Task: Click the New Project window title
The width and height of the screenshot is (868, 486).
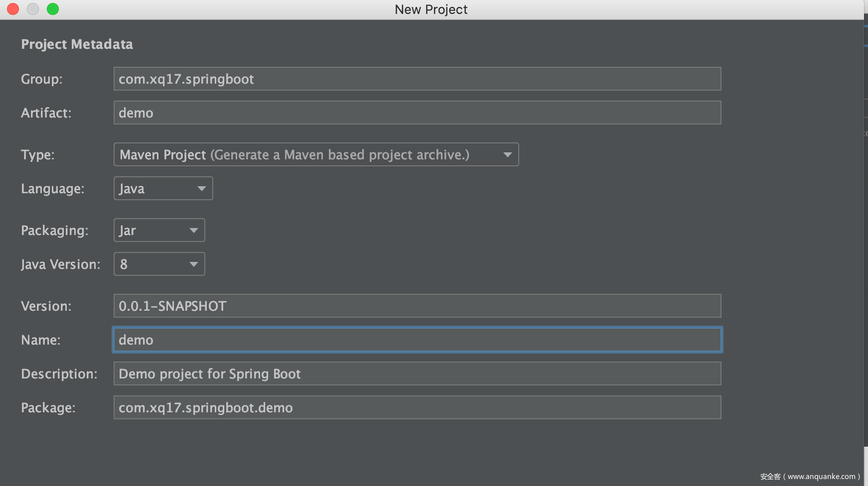Action: coord(431,9)
